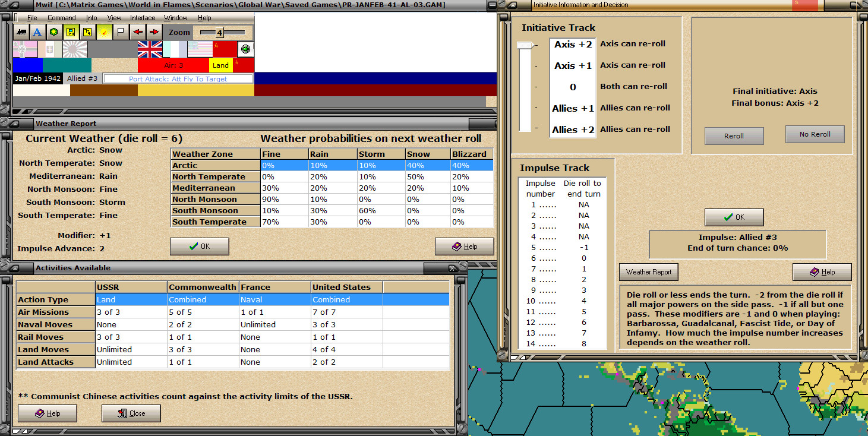Select the South Monsoon weather zone row
The height and width of the screenshot is (436, 868).
tap(332, 210)
